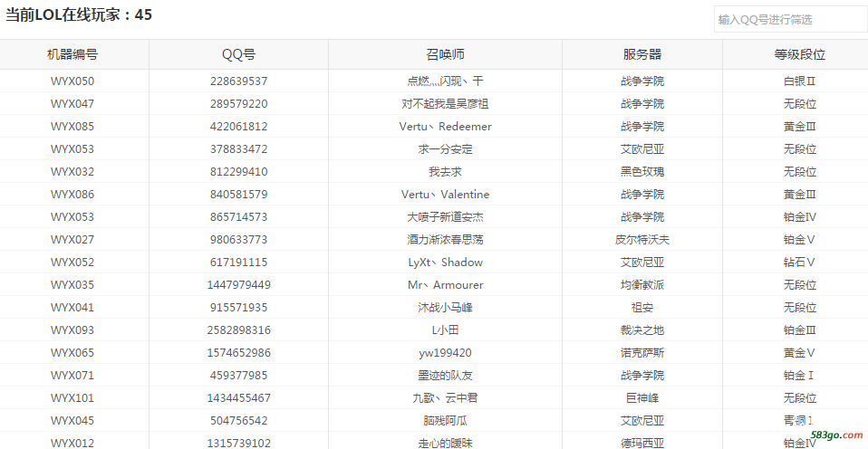Select machine number WYX065
The image size is (868, 449).
[72, 353]
